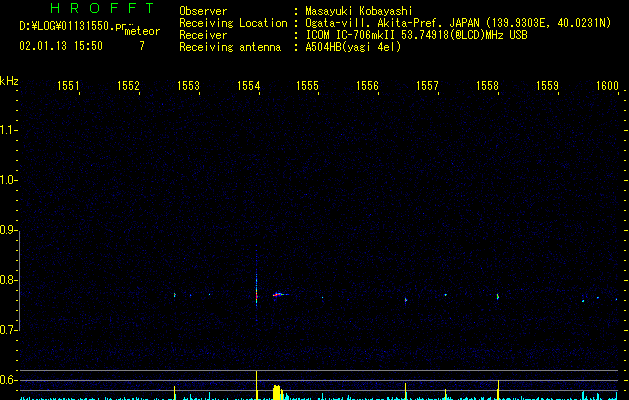Click the 1.0 kHz frequency label
629x400 pixels.
tap(8, 180)
